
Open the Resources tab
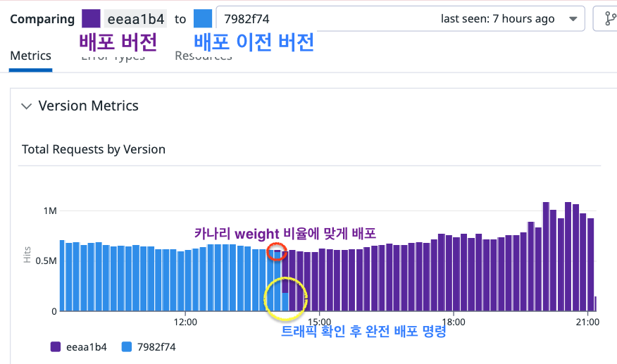[x=204, y=56]
